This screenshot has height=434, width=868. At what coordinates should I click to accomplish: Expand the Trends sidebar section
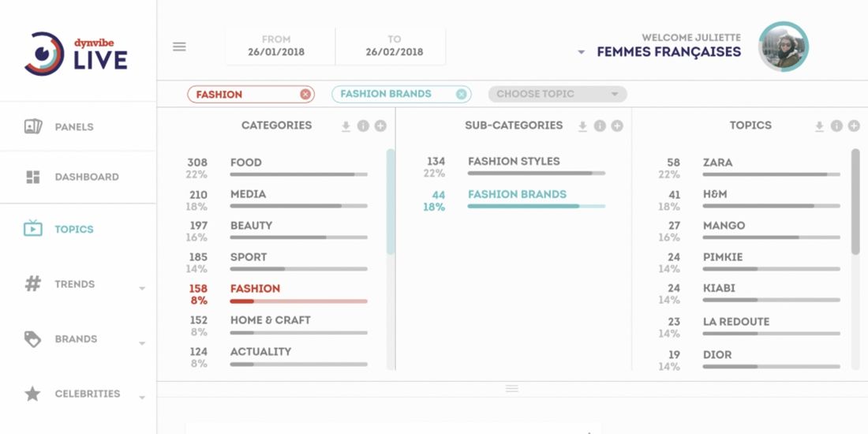[x=142, y=288]
